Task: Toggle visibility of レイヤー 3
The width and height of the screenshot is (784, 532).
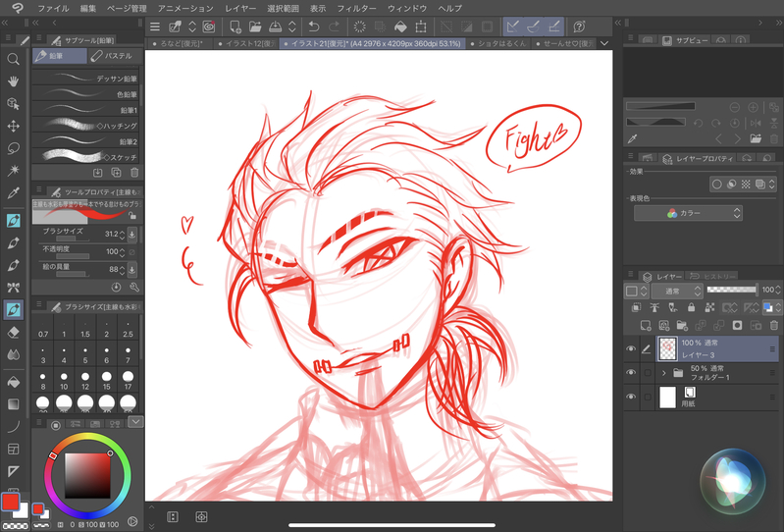Action: 631,348
